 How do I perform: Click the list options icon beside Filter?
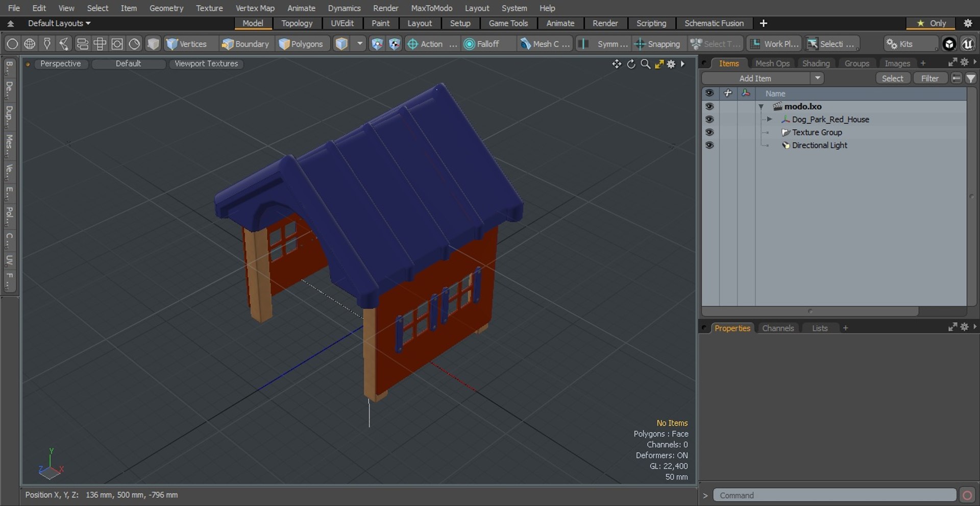(x=957, y=78)
